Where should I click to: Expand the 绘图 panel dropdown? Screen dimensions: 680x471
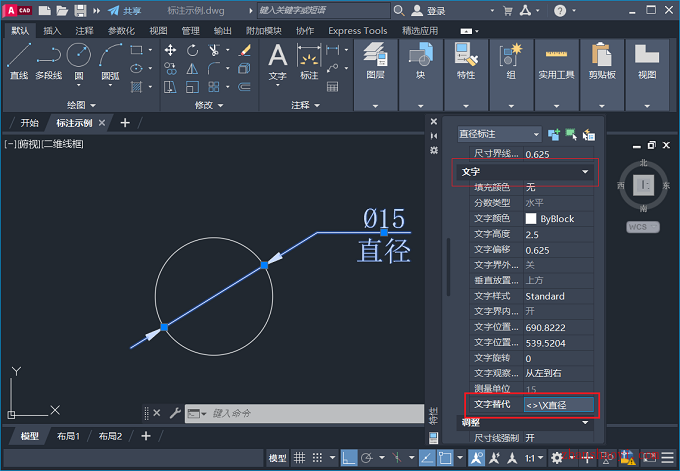pyautogui.click(x=82, y=105)
